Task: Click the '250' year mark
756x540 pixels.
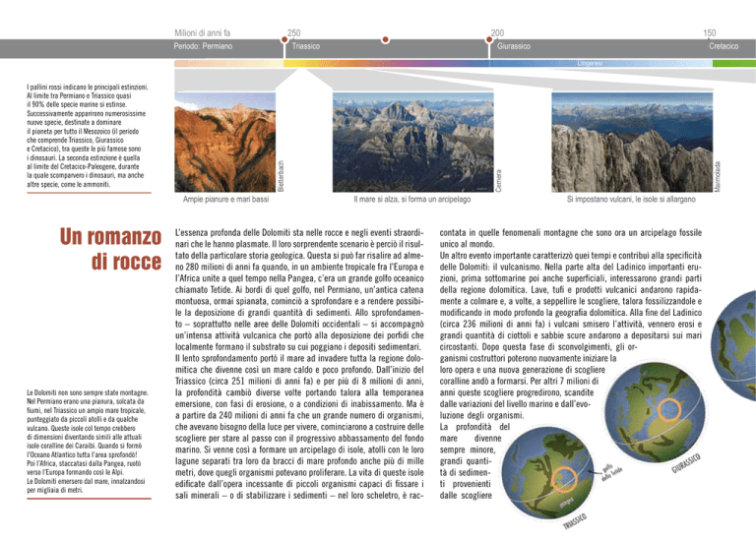Action: point(294,32)
